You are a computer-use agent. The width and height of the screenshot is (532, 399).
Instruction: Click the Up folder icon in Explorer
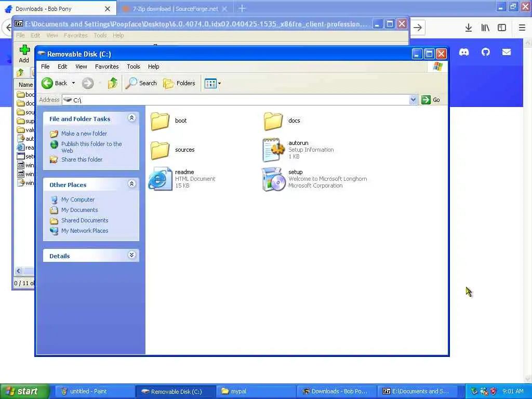click(113, 83)
